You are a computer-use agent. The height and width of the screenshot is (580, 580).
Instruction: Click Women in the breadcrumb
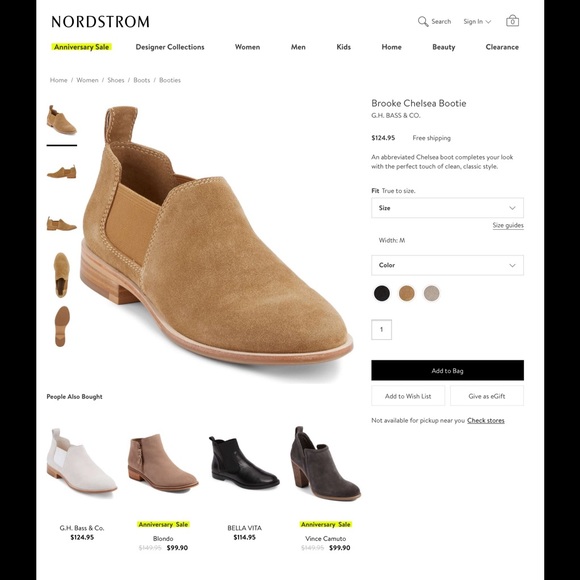87,80
